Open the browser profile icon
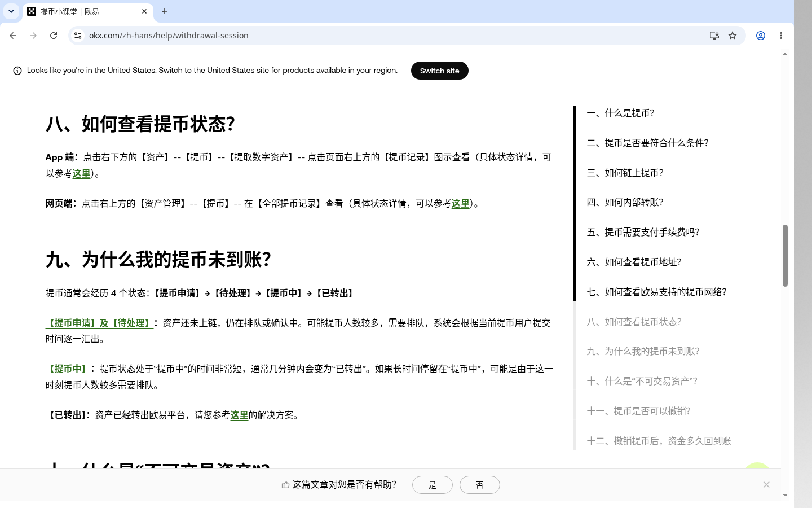The height and width of the screenshot is (508, 812). coord(761,36)
